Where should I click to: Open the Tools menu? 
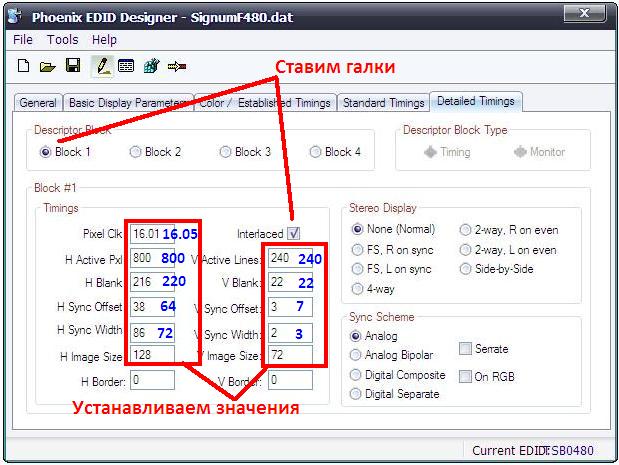click(x=62, y=40)
